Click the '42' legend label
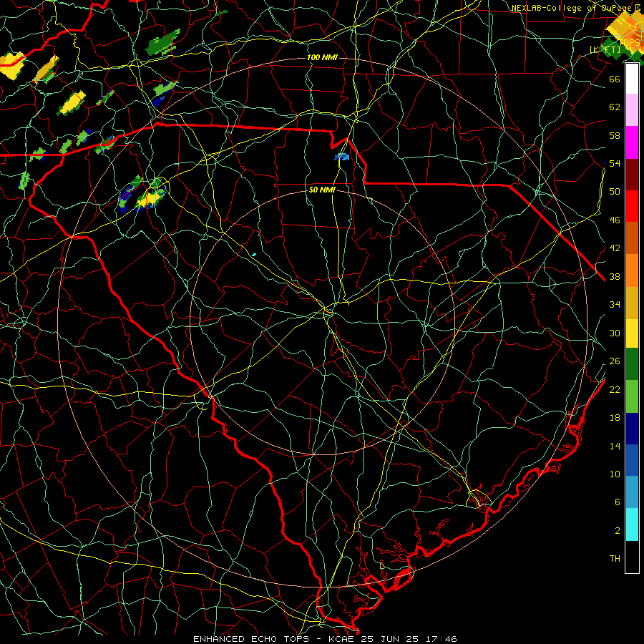The image size is (644, 644). [615, 248]
